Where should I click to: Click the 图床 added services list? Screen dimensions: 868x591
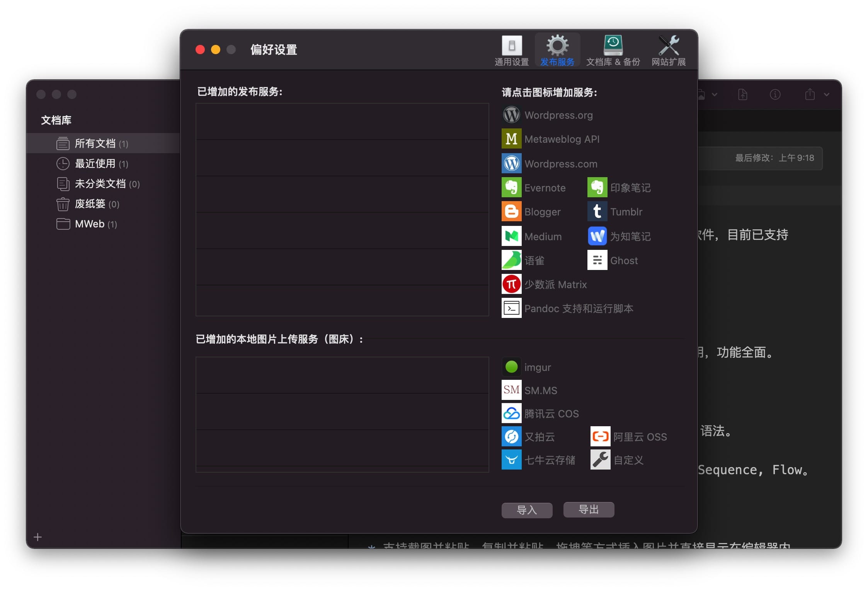[342, 414]
